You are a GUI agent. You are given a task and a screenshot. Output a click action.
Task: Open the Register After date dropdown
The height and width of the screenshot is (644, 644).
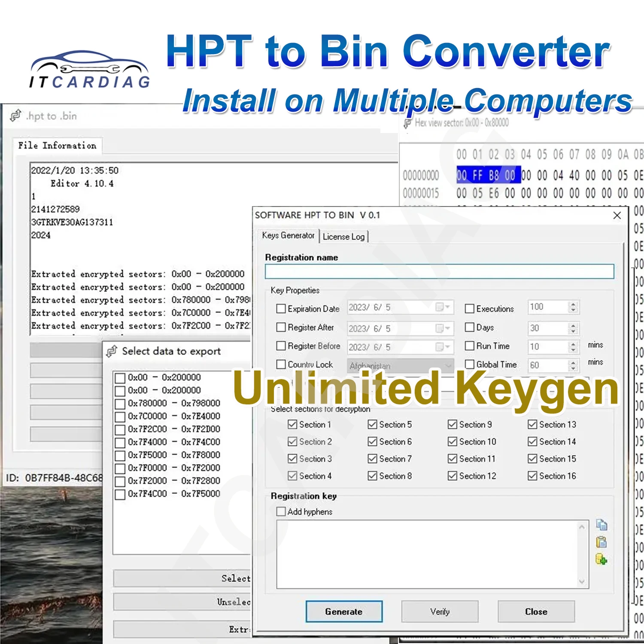click(442, 328)
